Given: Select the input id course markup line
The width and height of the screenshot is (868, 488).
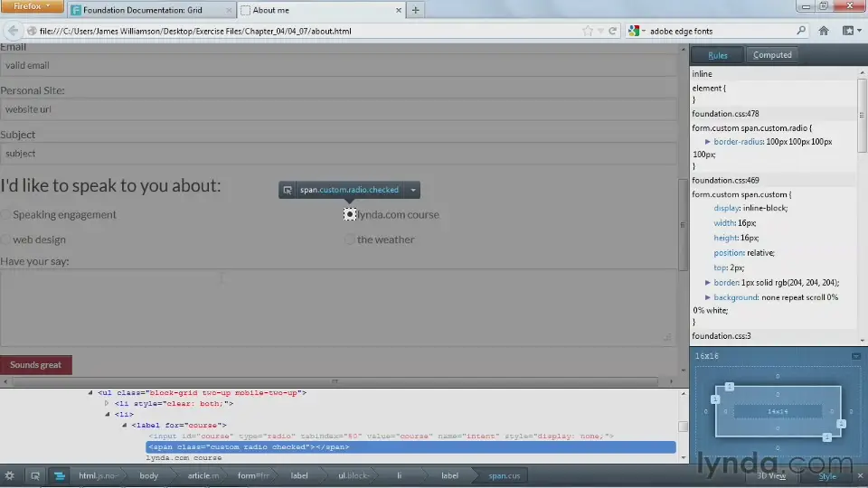Looking at the screenshot, I should point(381,436).
